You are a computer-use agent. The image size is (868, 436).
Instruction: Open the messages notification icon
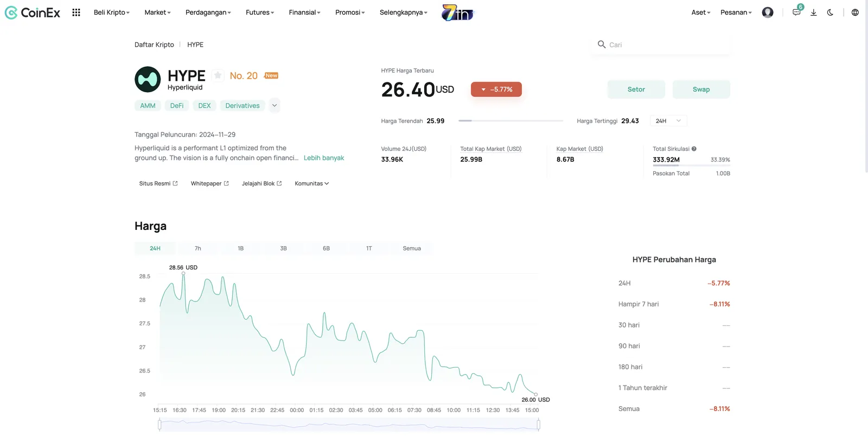[x=796, y=12]
